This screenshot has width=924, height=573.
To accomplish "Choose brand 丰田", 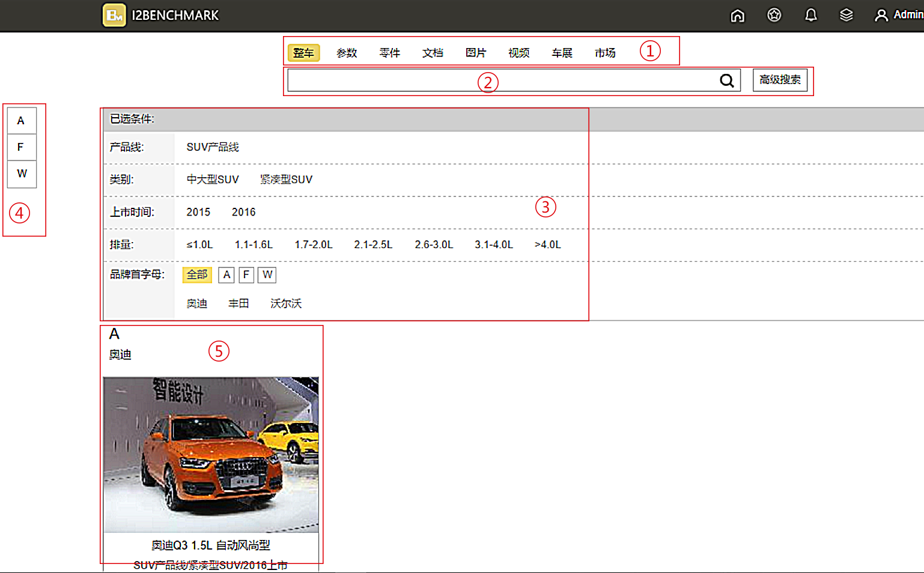I will [239, 304].
